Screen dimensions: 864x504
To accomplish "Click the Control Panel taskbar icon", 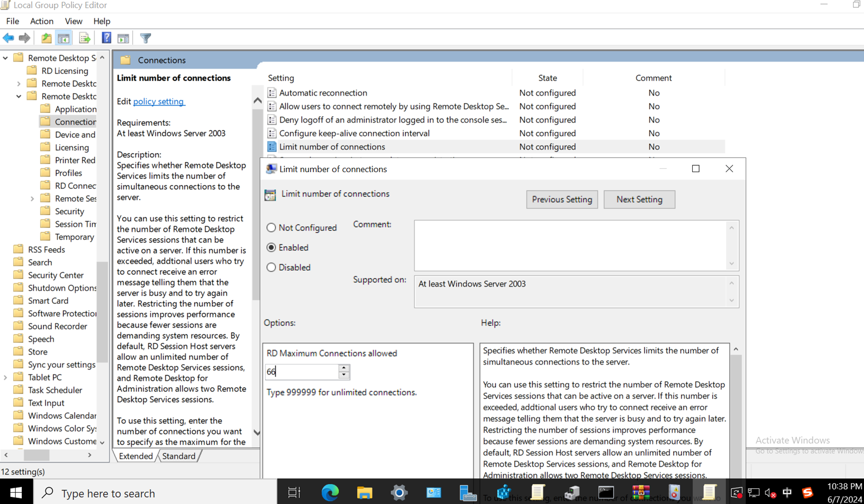I will pyautogui.click(x=433, y=493).
